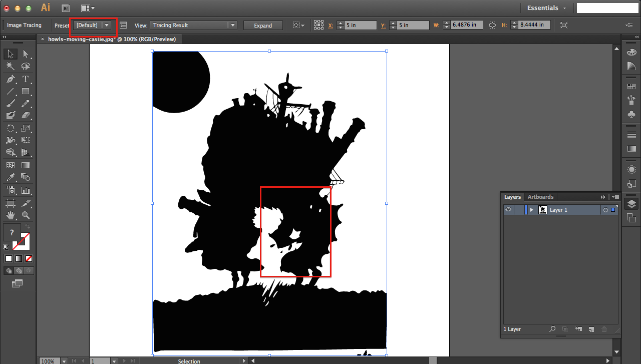641x364 pixels.
Task: Pick the Slice tool
Action: tap(26, 203)
